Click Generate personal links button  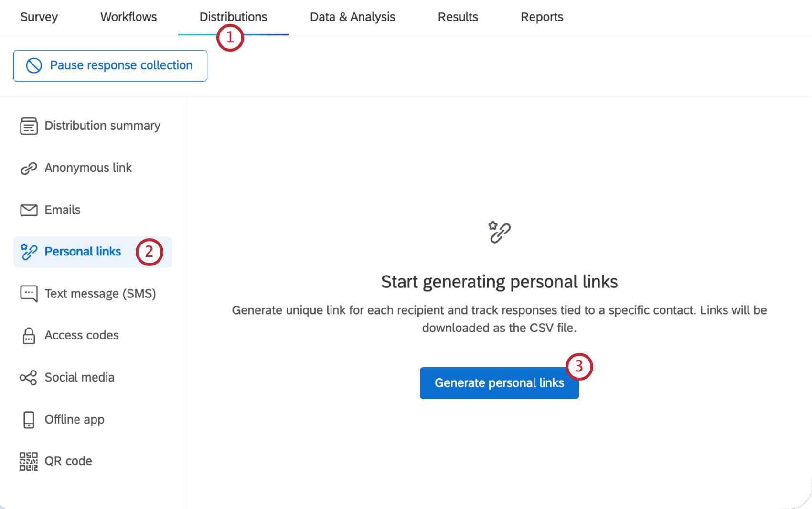[x=499, y=383]
